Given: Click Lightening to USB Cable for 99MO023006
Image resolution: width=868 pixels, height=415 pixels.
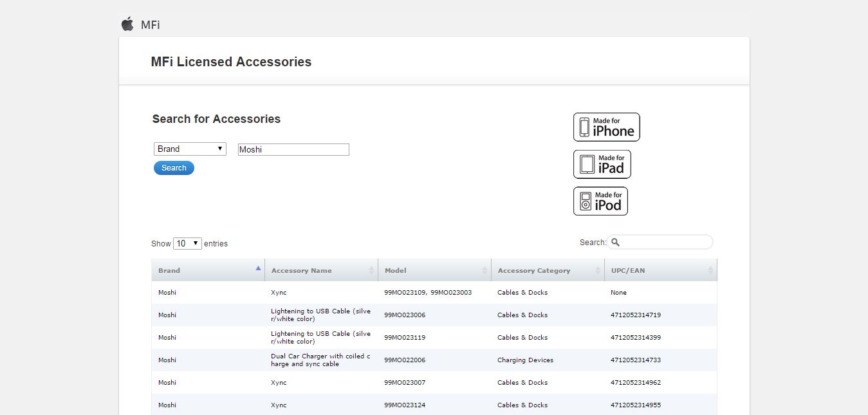Looking at the screenshot, I should tap(320, 315).
